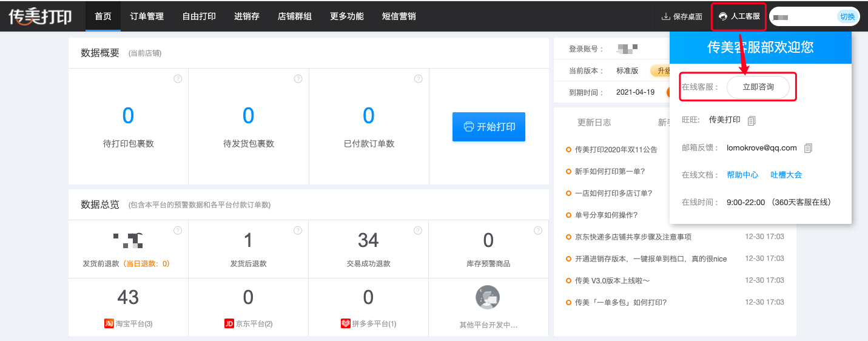The image size is (868, 341).
Task: Click the 已付款订单数 count 0
Action: pyautogui.click(x=368, y=115)
